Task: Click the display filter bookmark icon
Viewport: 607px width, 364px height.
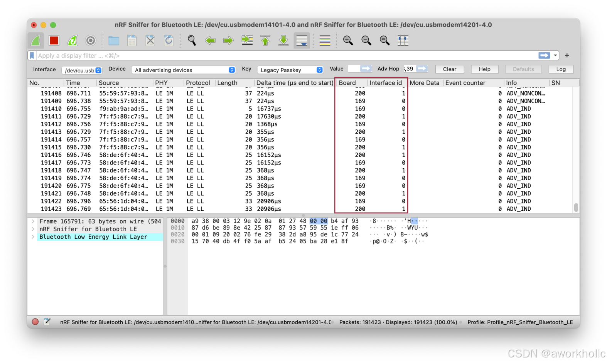Action: [32, 55]
